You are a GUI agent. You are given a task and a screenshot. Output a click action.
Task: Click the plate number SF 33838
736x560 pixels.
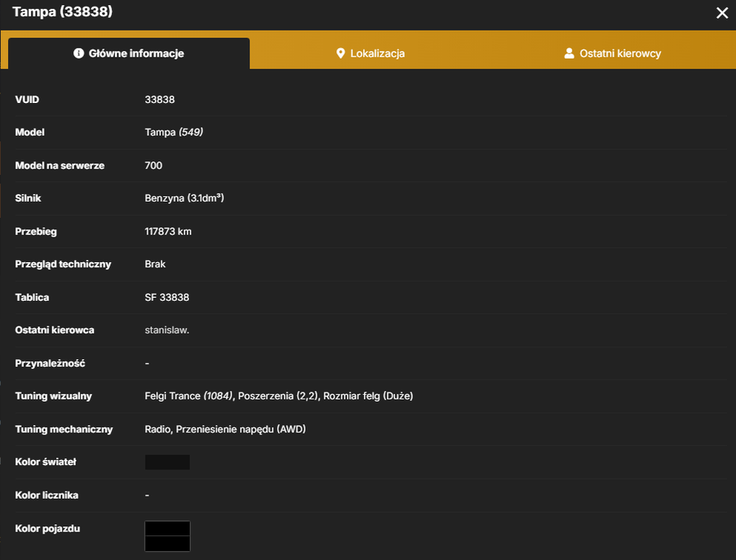[x=167, y=297]
